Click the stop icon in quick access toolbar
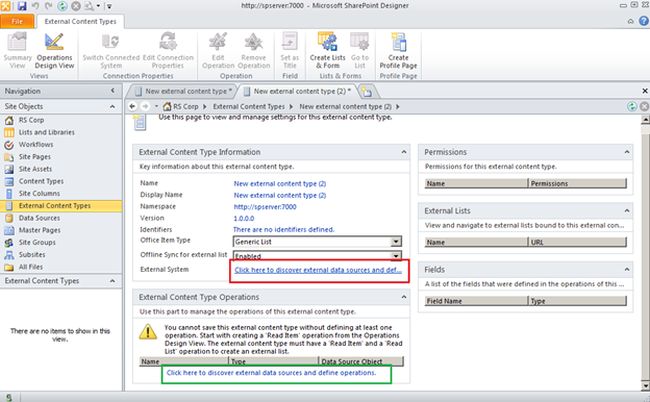650x402 pixels. coord(76,6)
